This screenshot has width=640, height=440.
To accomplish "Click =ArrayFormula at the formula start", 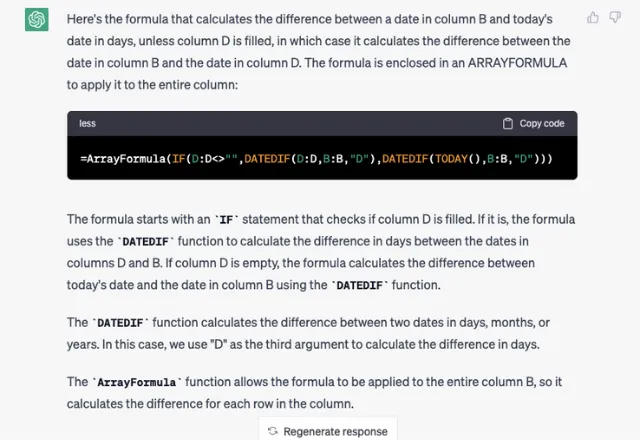I will [117, 159].
